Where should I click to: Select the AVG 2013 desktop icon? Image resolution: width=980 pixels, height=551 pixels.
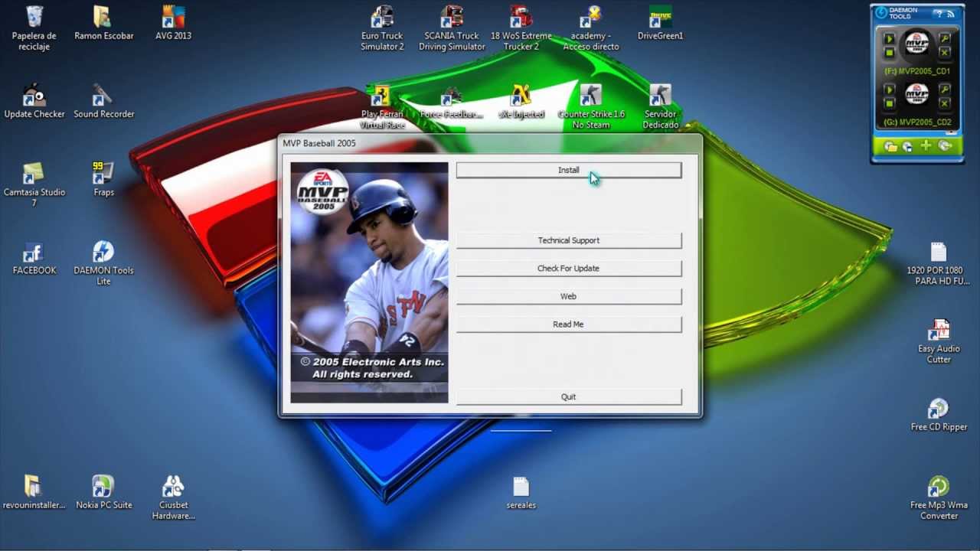(x=173, y=23)
